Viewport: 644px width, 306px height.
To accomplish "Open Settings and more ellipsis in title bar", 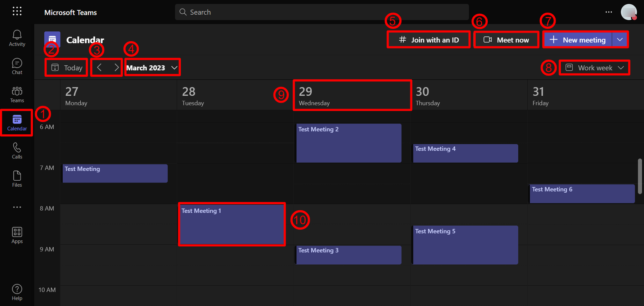I will tap(609, 12).
